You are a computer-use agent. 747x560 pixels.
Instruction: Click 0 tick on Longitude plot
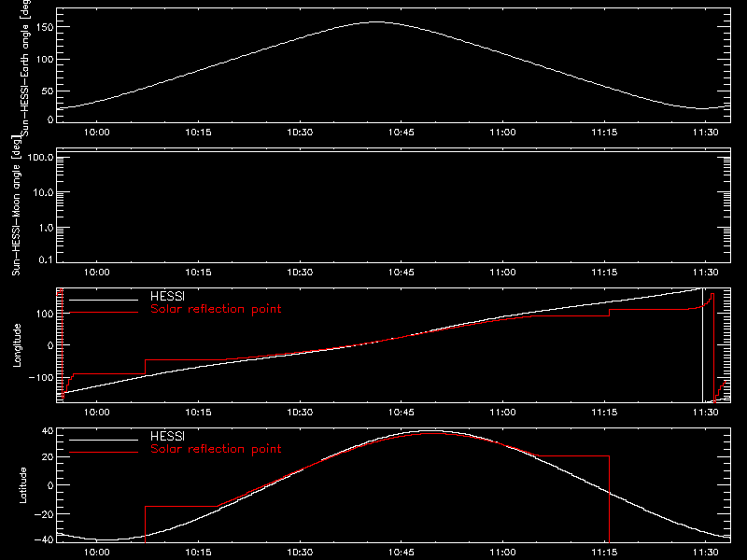click(x=50, y=345)
